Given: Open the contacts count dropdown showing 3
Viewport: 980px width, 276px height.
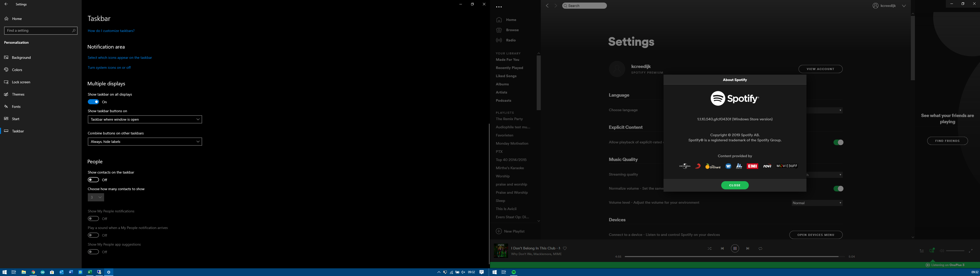Looking at the screenshot, I should click(x=96, y=198).
